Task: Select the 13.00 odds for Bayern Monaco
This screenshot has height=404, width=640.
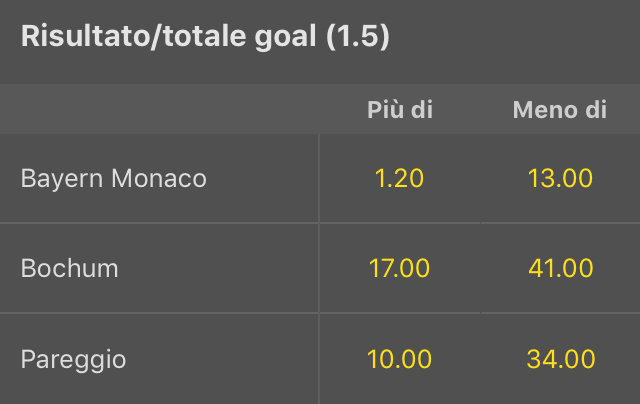Action: pos(560,178)
